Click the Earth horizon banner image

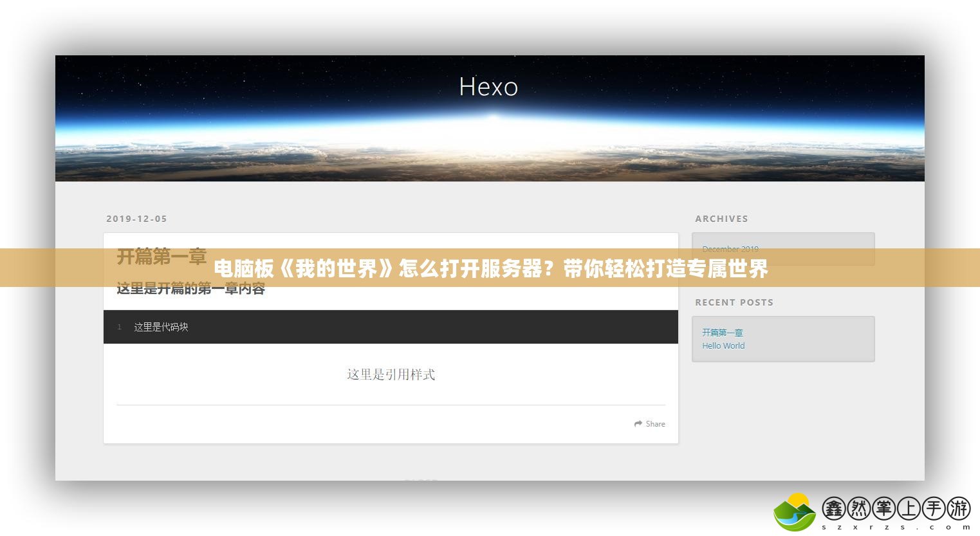(490, 118)
